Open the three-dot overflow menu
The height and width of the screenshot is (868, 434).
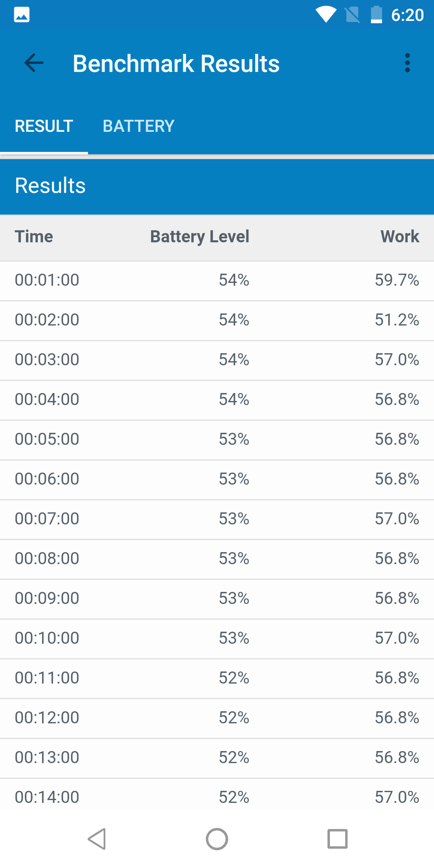coord(407,63)
